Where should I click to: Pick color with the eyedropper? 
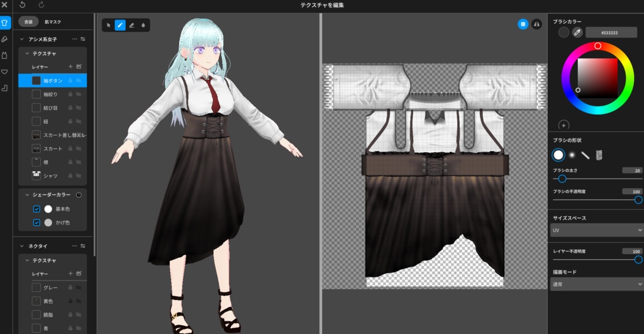click(x=577, y=32)
